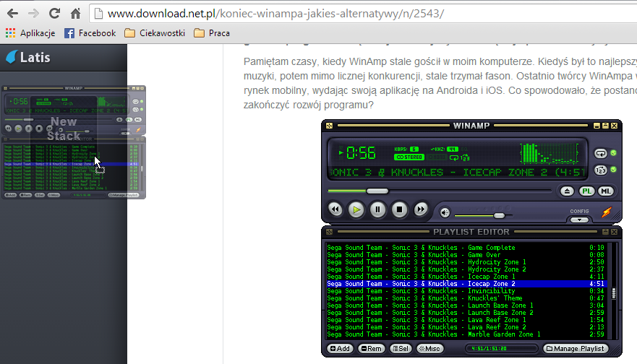This screenshot has width=637, height=364.
Task: Expand Winamp CONFIG drawer arrow
Action: pos(579,220)
